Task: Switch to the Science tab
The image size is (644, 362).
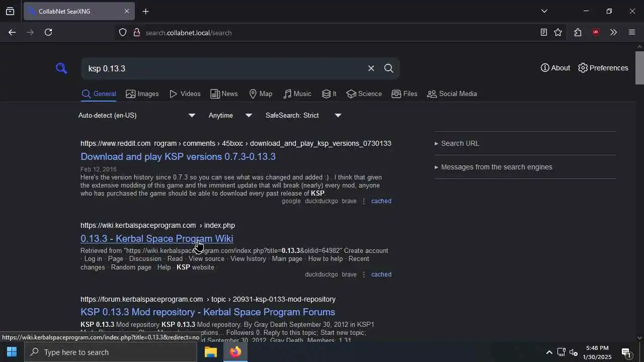Action: click(x=364, y=94)
